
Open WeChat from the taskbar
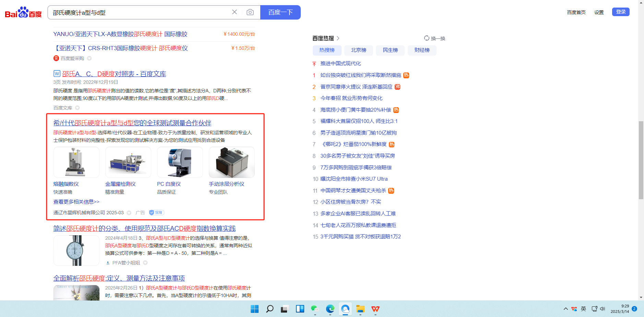coord(314,309)
